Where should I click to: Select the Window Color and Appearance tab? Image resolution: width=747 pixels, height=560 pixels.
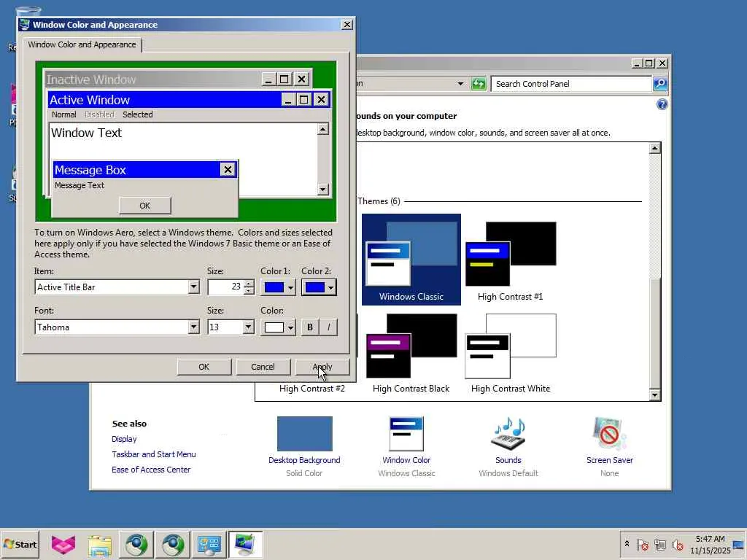point(82,44)
